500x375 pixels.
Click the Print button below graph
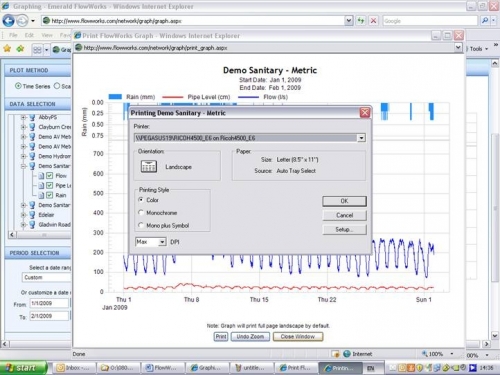coord(221,337)
